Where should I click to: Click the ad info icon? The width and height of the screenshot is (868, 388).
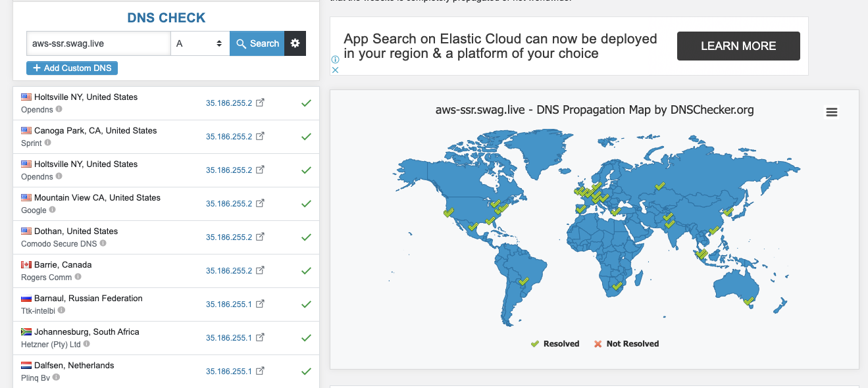click(x=335, y=59)
